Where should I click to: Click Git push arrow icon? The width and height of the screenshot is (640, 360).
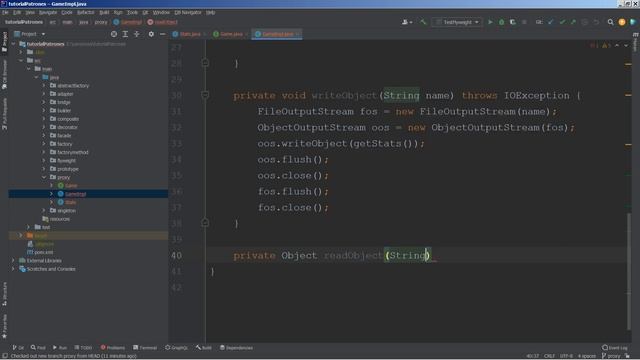click(x=573, y=22)
